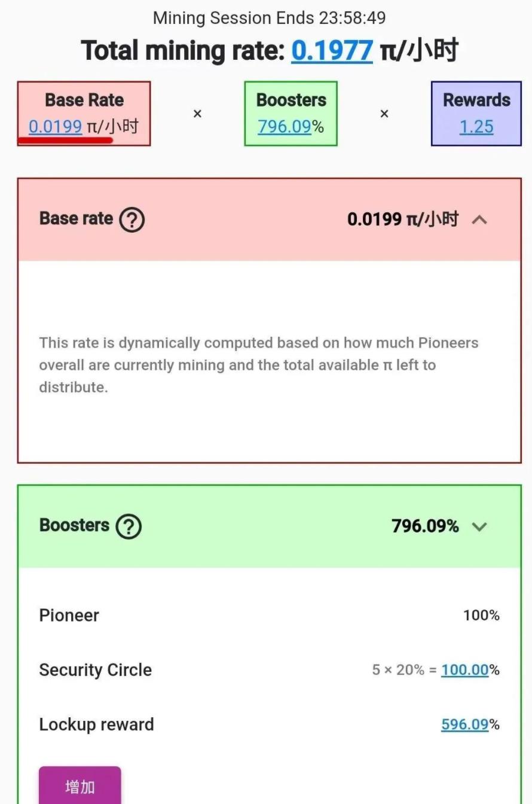Image resolution: width=532 pixels, height=804 pixels.
Task: Collapse the Base rate section chevron
Action: tap(479, 220)
